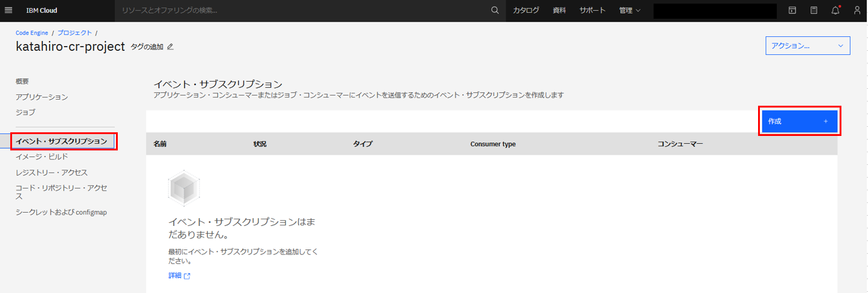The image size is (868, 293).
Task: Select イベント・サブスクリプション in the sidebar
Action: [63, 141]
